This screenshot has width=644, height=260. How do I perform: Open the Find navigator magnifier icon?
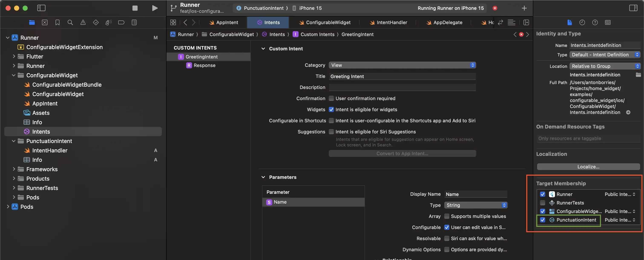pyautogui.click(x=70, y=23)
